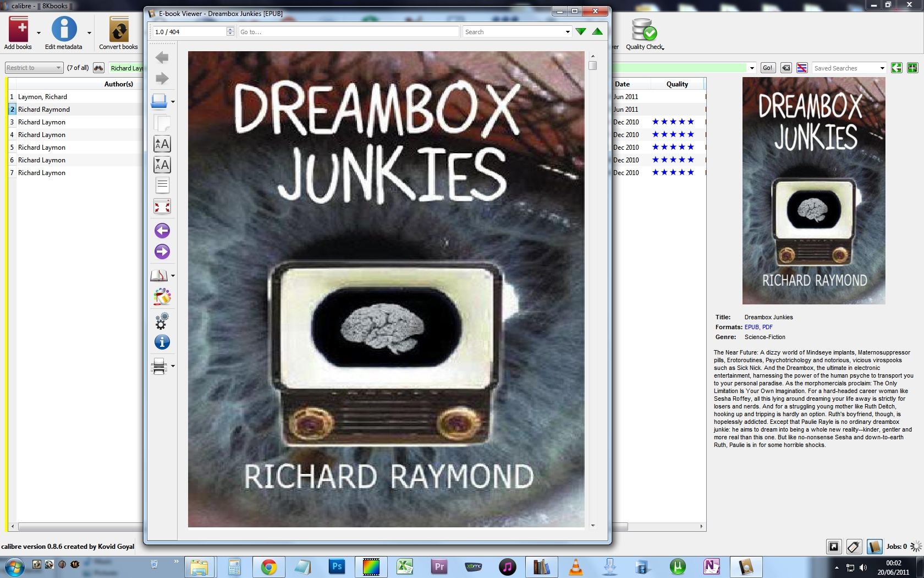Click the Open ebook icon in viewer

click(159, 101)
